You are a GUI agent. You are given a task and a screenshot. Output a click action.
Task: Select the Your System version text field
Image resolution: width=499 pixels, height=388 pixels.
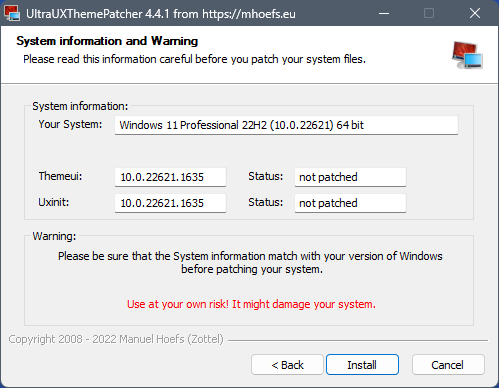pos(286,125)
